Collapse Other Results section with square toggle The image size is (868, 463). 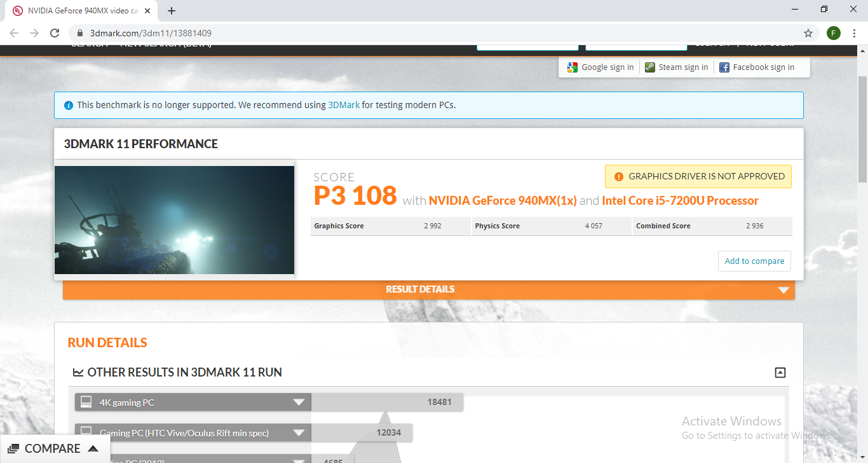780,373
